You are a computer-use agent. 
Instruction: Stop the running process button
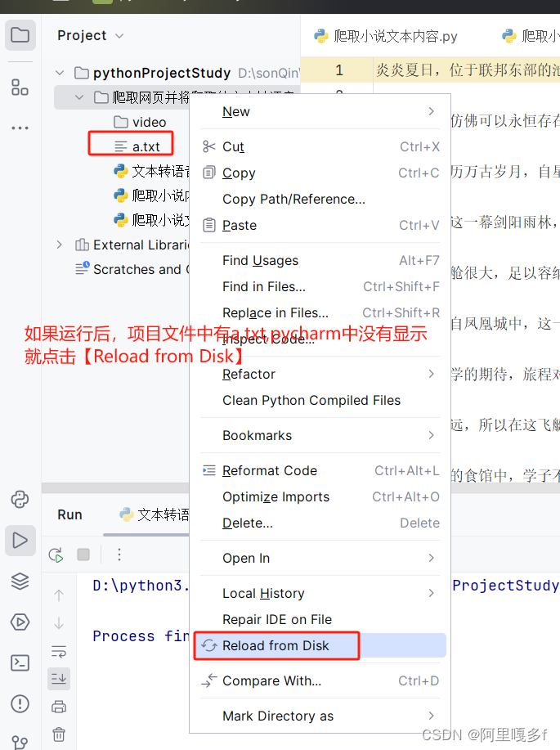83,555
